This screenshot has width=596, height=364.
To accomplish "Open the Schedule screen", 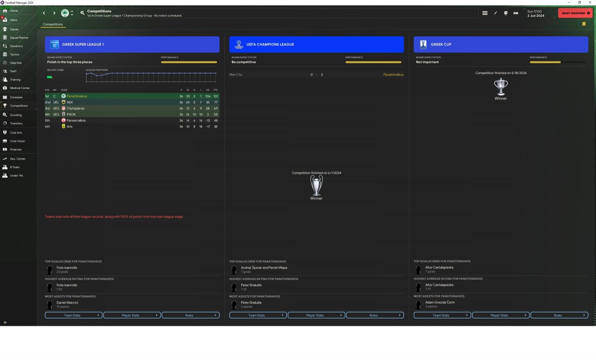I will [x=19, y=97].
